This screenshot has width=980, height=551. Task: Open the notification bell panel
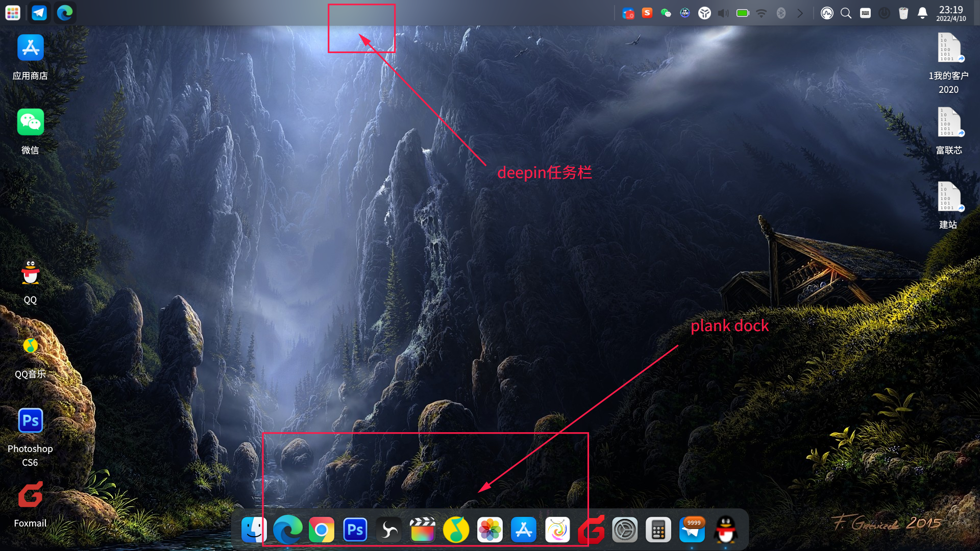point(922,13)
